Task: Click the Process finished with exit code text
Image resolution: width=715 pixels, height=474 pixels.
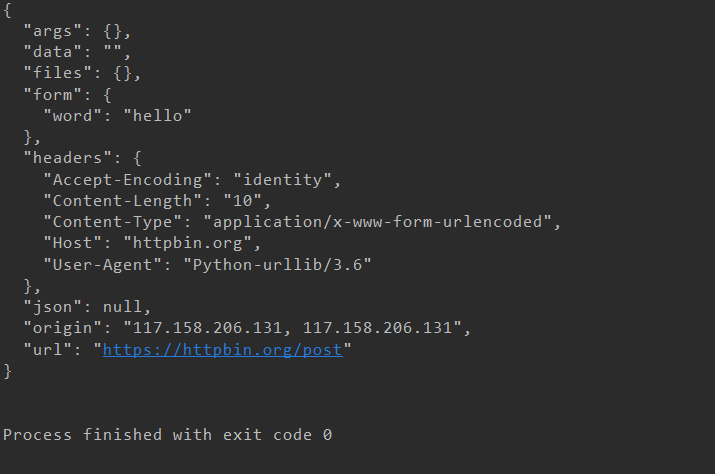Action: click(x=167, y=435)
